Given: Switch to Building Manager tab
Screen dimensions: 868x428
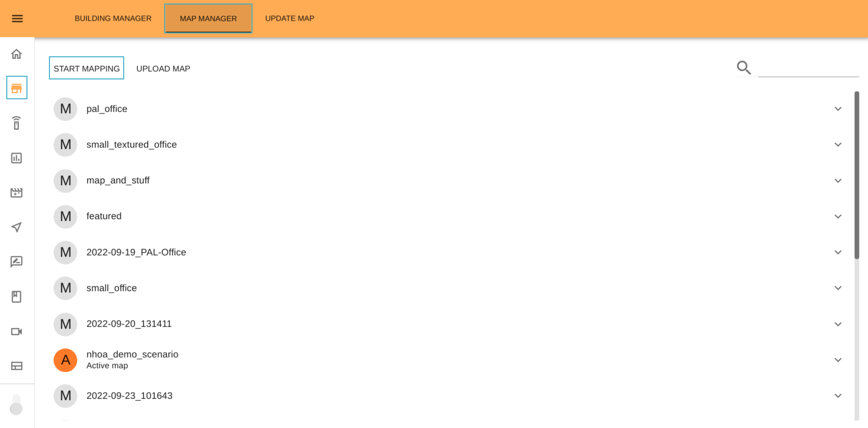Looking at the screenshot, I should 113,19.
